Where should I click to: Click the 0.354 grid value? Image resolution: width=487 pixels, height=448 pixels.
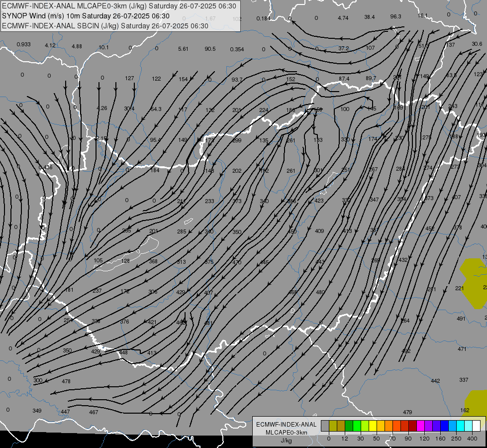pos(237,49)
